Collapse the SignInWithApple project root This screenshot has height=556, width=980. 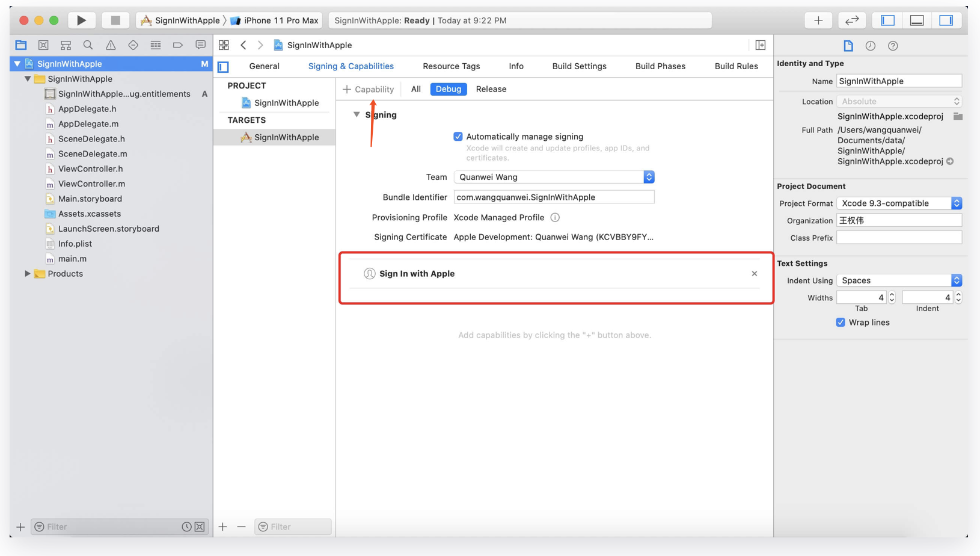17,64
